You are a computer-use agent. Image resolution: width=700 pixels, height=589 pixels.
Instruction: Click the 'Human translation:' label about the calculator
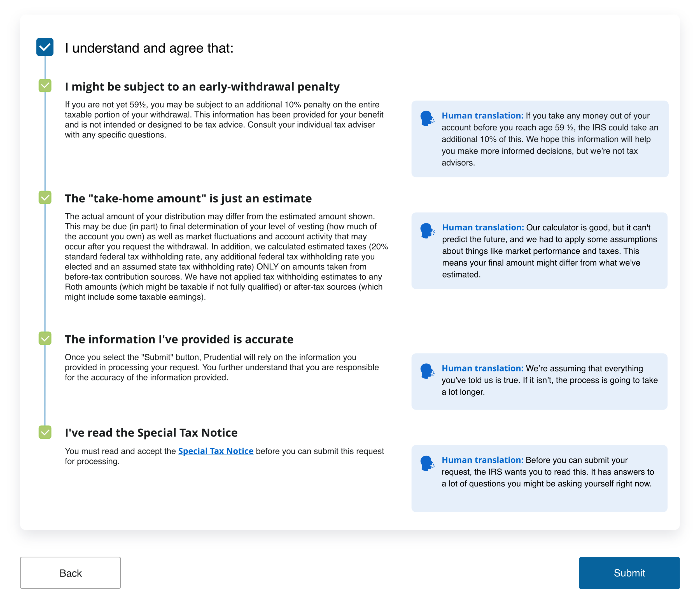pos(483,227)
